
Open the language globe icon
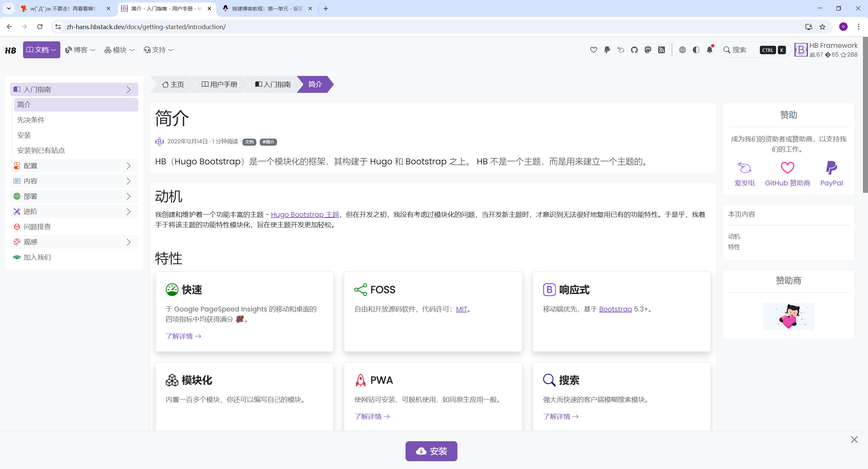point(682,50)
